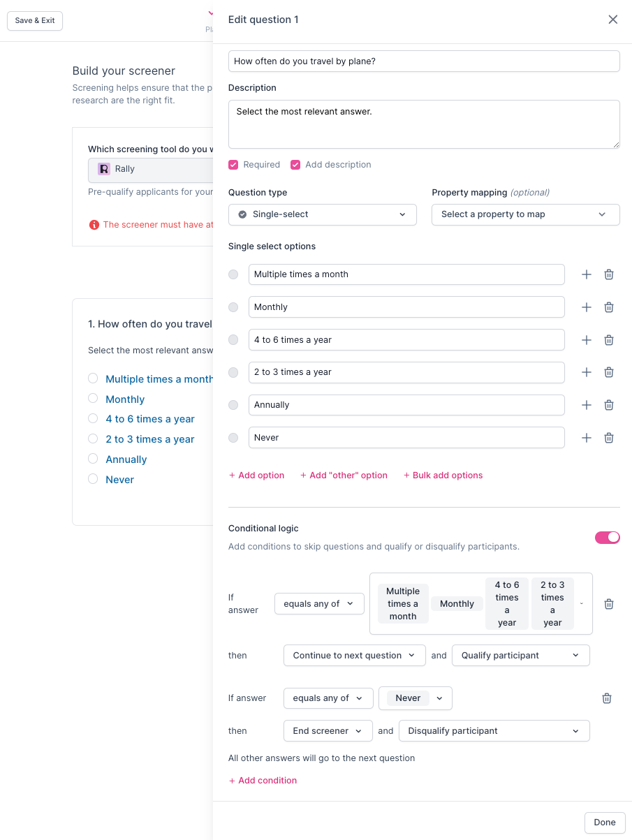Delete the first conditional logic rule
Image resolution: width=632 pixels, height=840 pixels.
(x=608, y=604)
